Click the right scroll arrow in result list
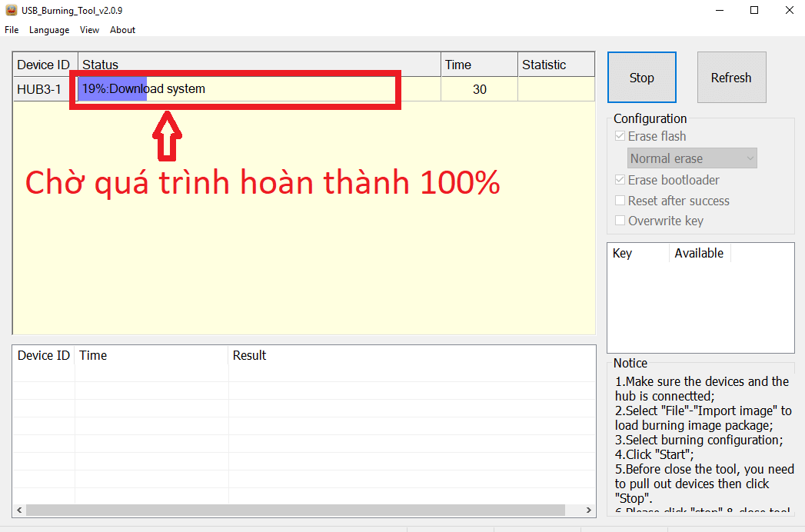 588,510
